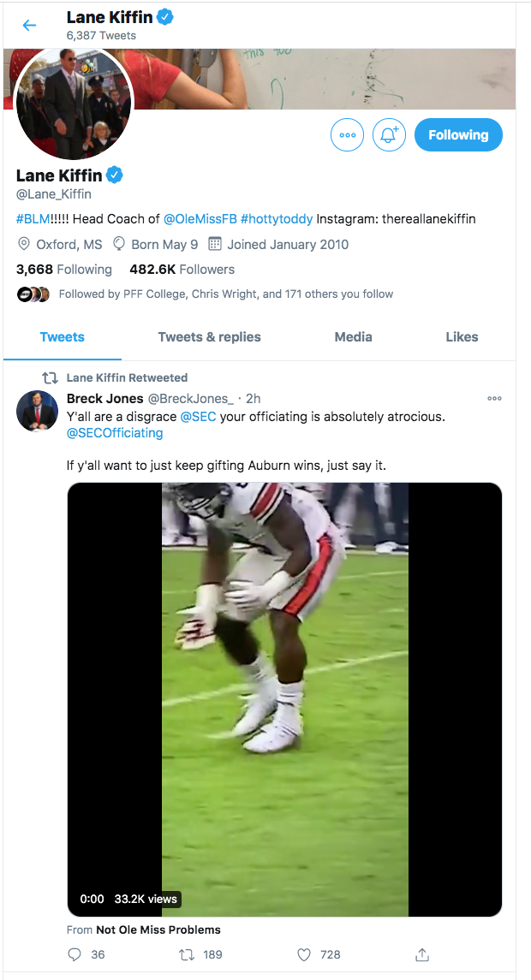The image size is (531, 980).
Task: Click the back arrow to previous page
Action: [x=29, y=25]
